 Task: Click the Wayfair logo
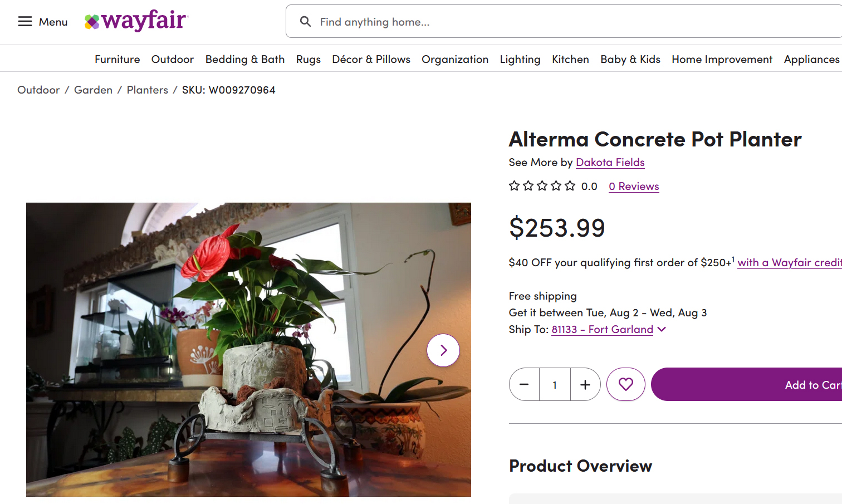[136, 21]
